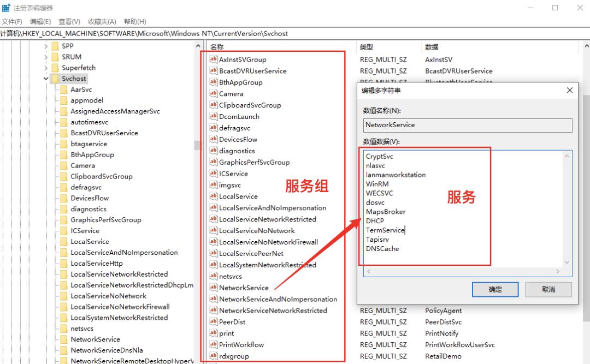Click the Registry Editor app icon in title bar
The width and height of the screenshot is (590, 364).
6,8
